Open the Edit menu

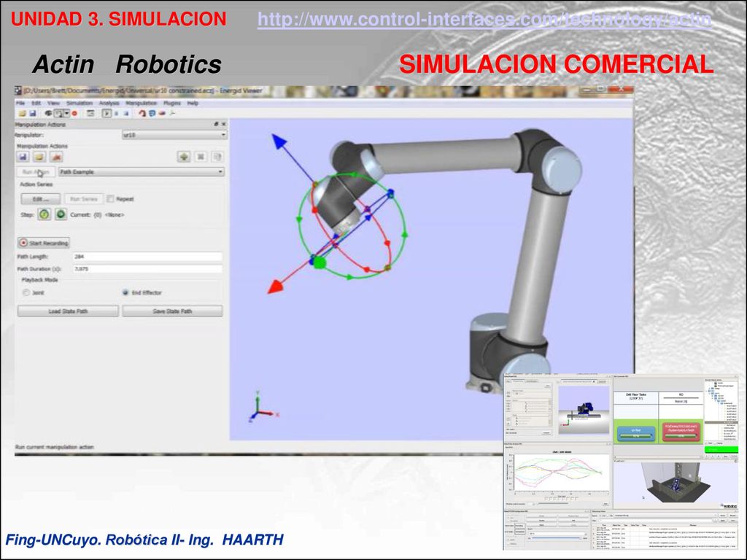[x=36, y=103]
